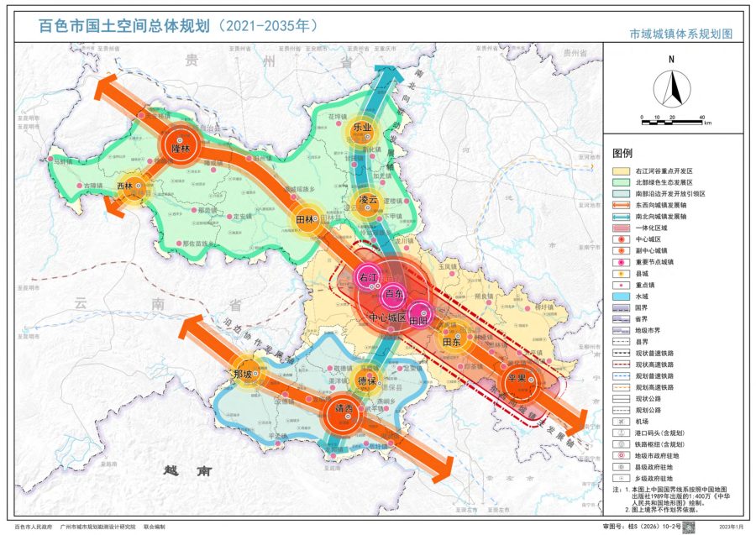756x535 pixels.
Task: Click the 靖西 sub-center marker on the map
Action: click(x=344, y=415)
